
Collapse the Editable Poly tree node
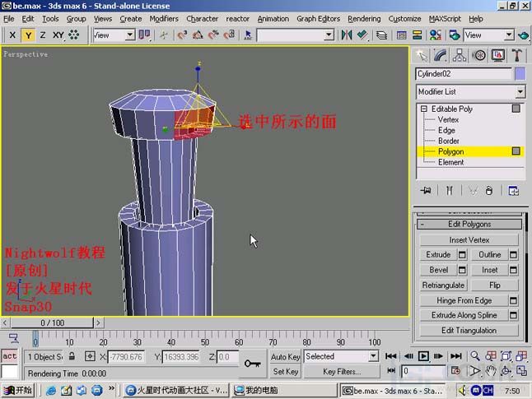[x=424, y=109]
